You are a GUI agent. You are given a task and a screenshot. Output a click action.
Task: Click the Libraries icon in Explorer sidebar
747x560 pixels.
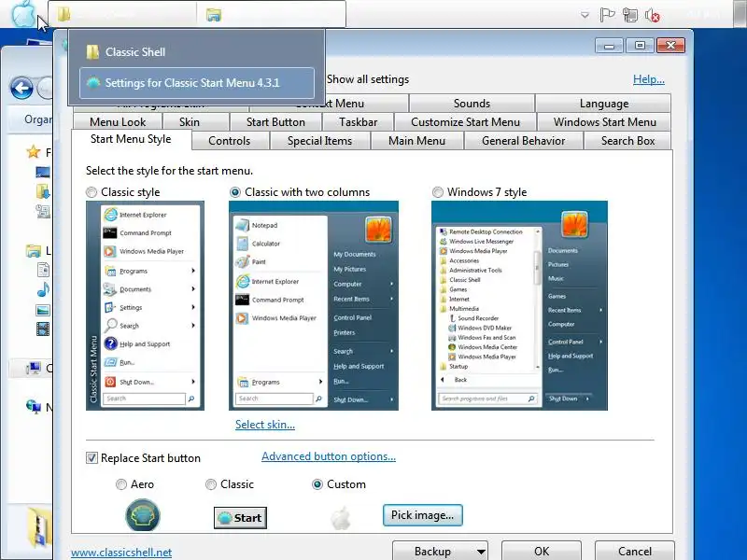click(34, 250)
